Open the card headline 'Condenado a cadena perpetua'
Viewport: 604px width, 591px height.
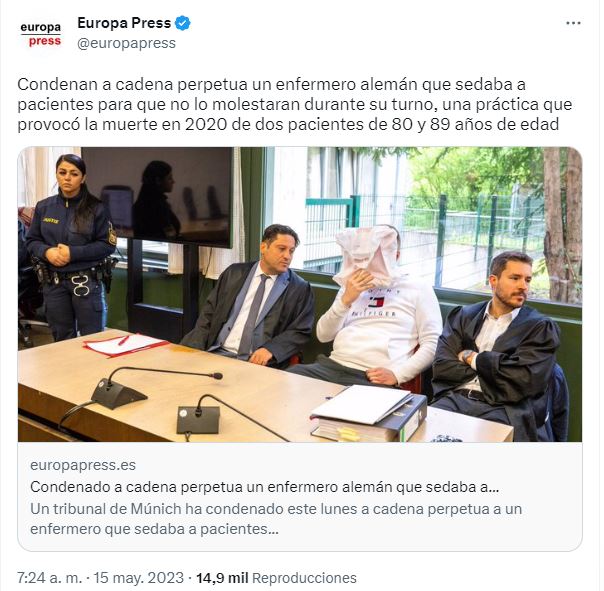click(265, 487)
